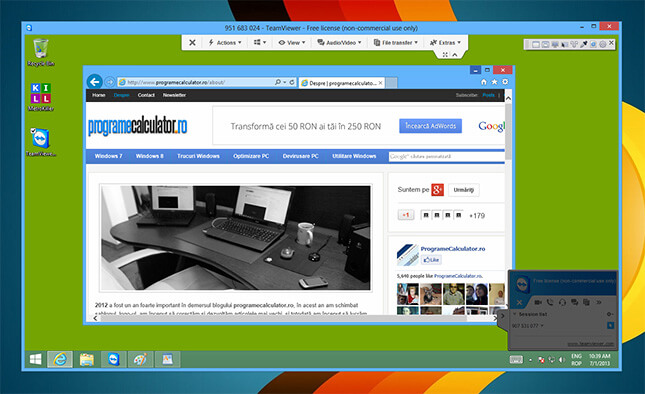The image size is (645, 394).
Task: Open the Extras menu in toolbar
Action: [x=445, y=42]
